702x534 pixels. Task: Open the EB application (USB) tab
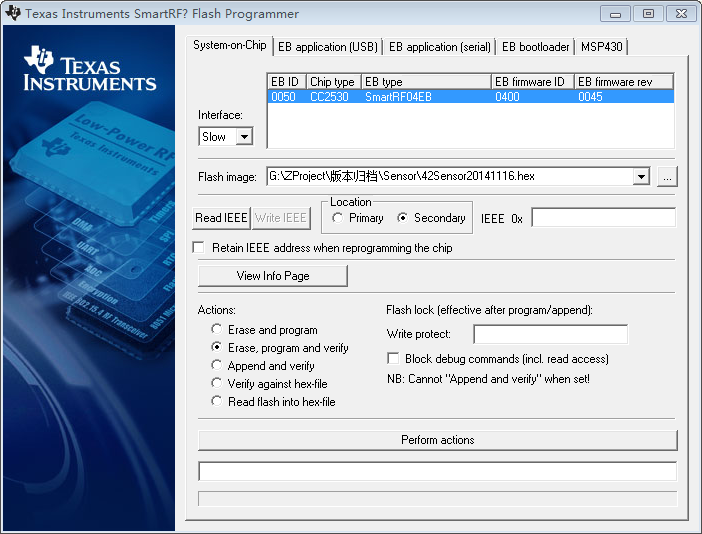point(328,47)
